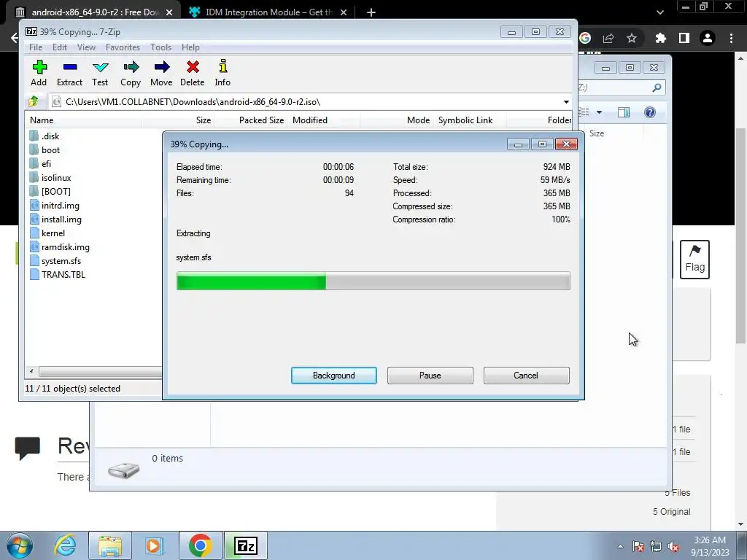
Task: Click the Explorer help icon
Action: (x=650, y=112)
